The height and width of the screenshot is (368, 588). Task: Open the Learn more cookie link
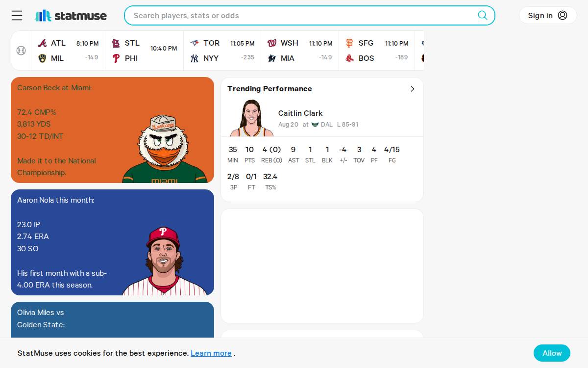pos(211,353)
